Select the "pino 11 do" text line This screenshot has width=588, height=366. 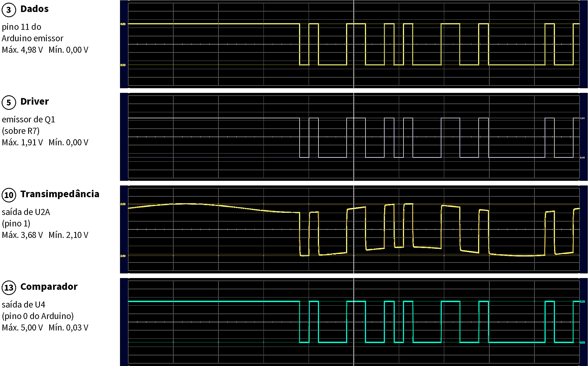point(22,27)
